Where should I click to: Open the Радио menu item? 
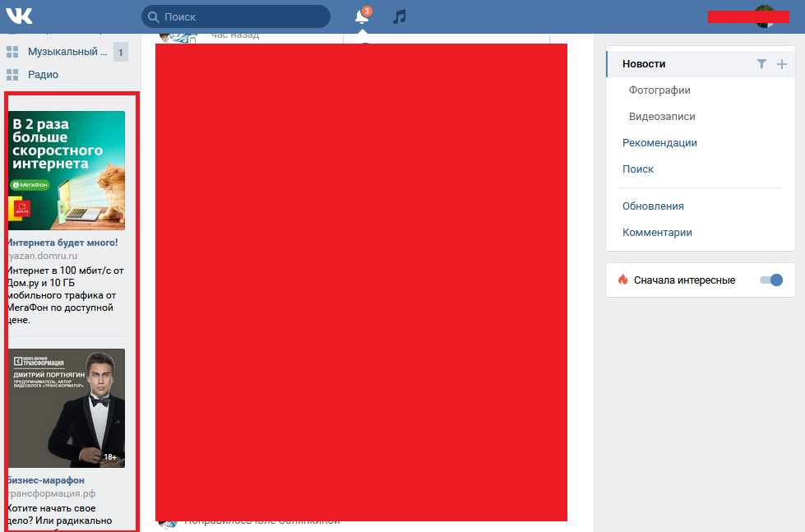pos(43,75)
